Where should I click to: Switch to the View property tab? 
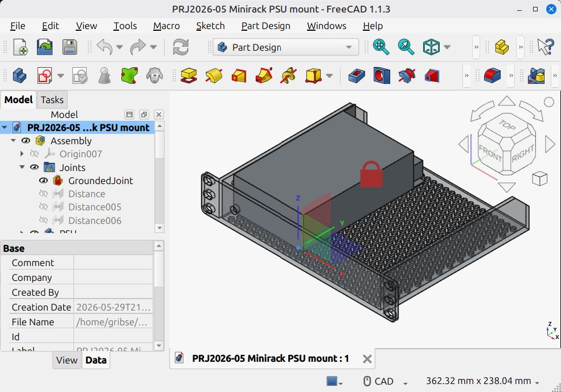click(67, 360)
